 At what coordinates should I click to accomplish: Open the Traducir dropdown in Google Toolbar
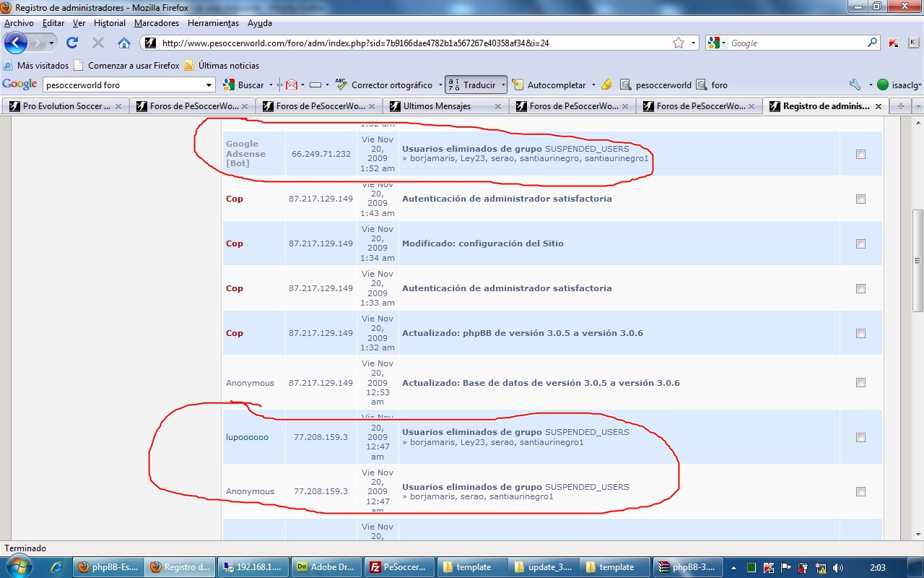503,85
